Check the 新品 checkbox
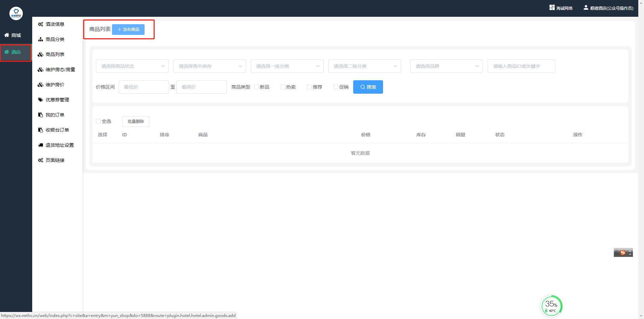This screenshot has height=319, width=644. pos(257,87)
